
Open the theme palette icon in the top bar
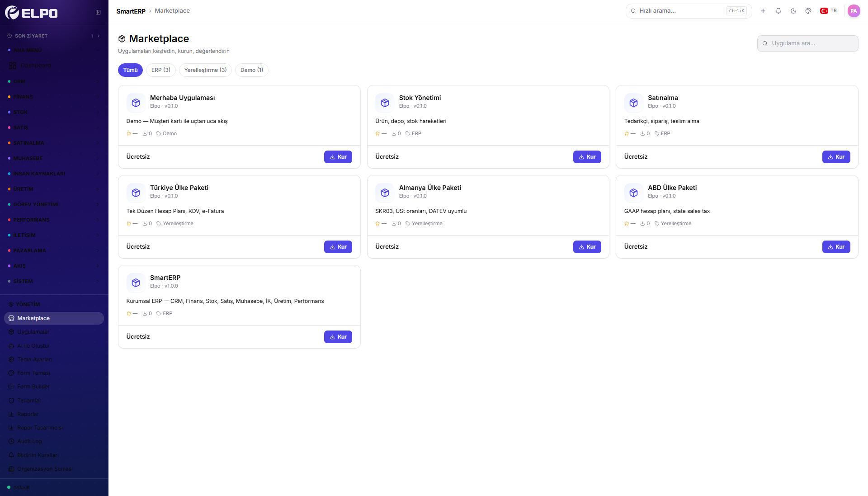point(808,11)
